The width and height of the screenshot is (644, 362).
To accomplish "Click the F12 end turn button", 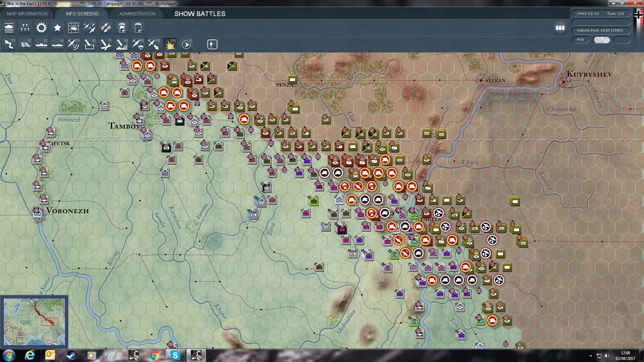I will [186, 44].
